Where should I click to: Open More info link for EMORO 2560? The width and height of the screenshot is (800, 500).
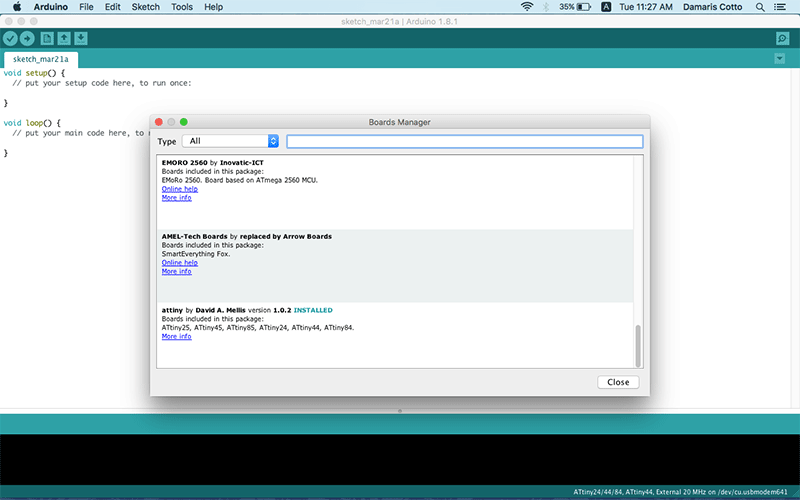tap(177, 197)
